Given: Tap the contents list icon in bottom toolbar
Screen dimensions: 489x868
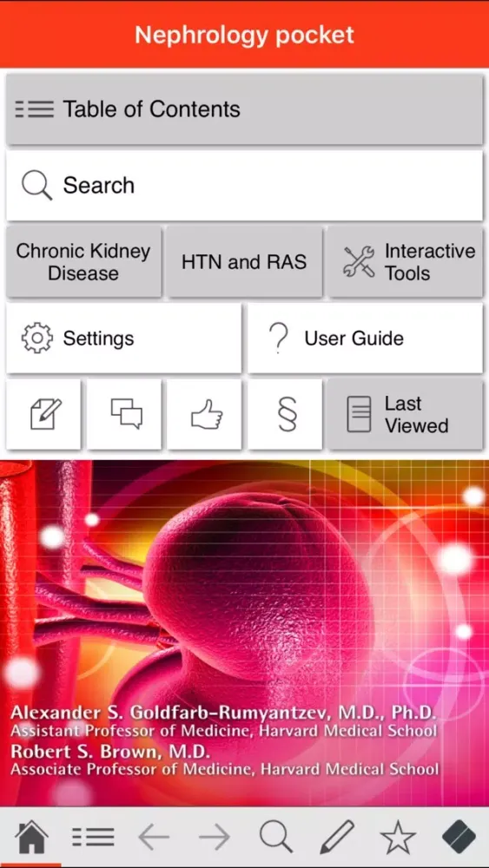Looking at the screenshot, I should click(92, 837).
